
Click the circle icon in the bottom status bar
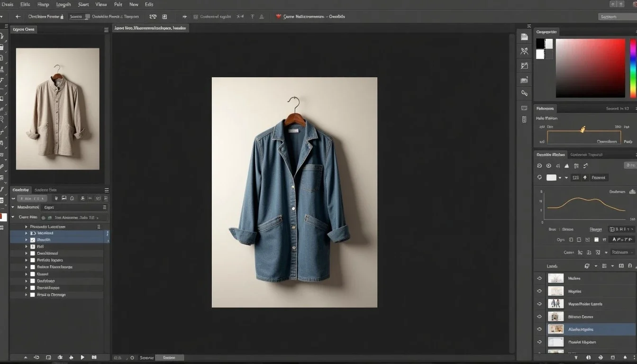coord(132,358)
